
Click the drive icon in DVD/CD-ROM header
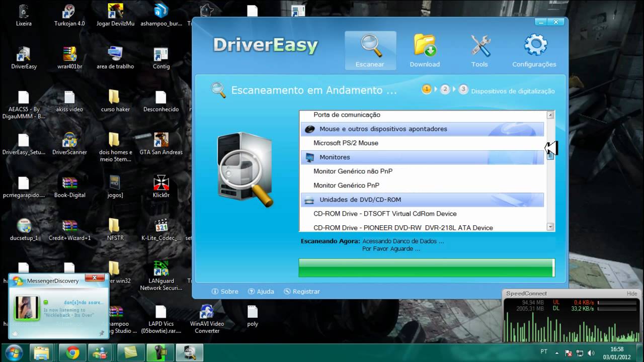click(310, 200)
